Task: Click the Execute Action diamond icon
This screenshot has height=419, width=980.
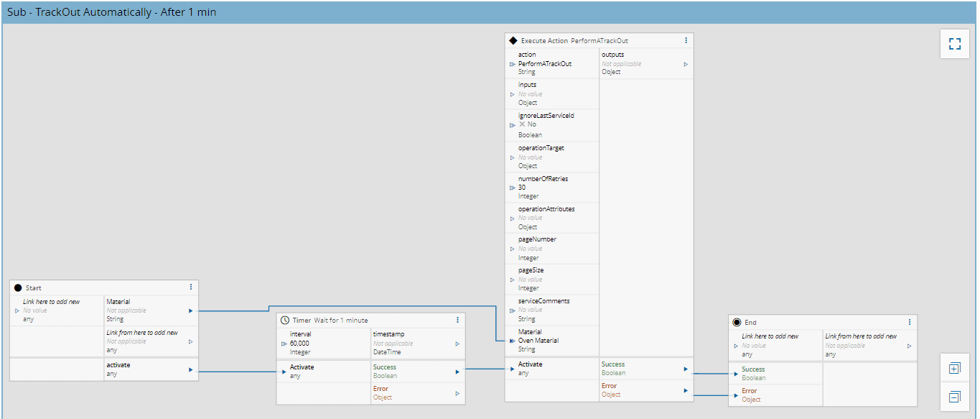Action: coord(513,41)
